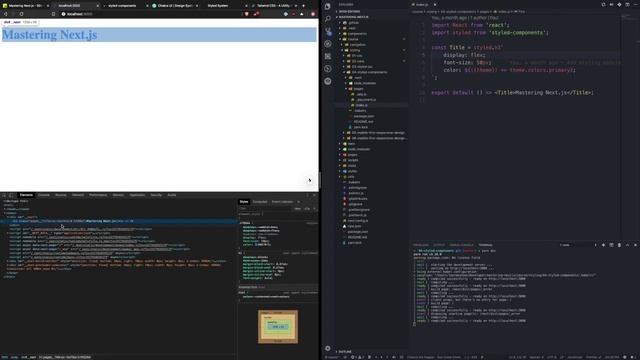
Task: Switch to Event Listeners pane in DevTools
Action: [x=282, y=202]
